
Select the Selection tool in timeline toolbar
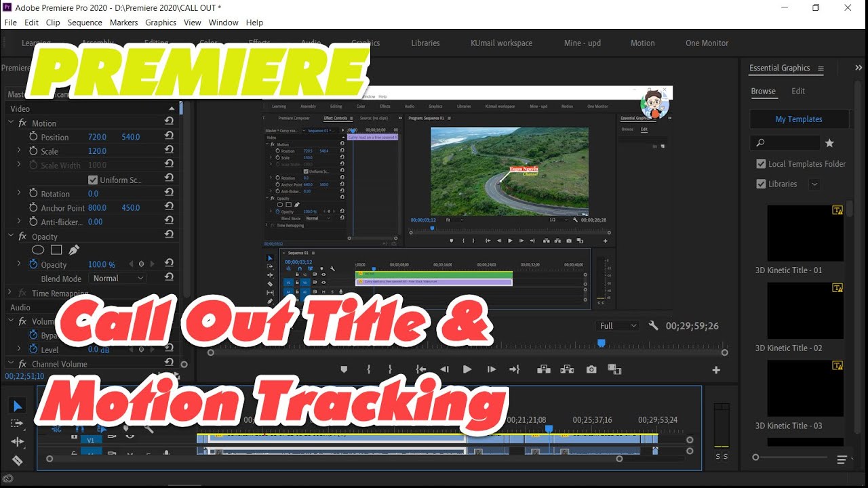[x=18, y=406]
